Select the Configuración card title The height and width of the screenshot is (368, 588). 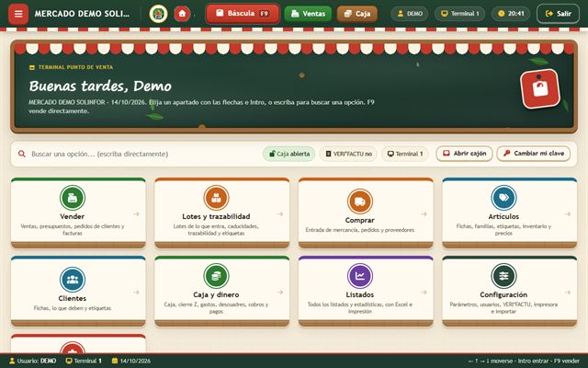[x=503, y=294]
